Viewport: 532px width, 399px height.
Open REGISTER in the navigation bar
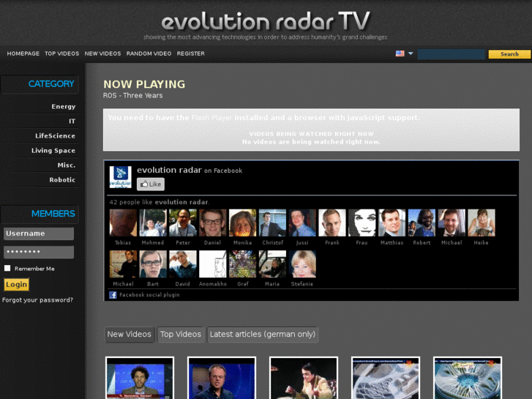click(x=191, y=53)
